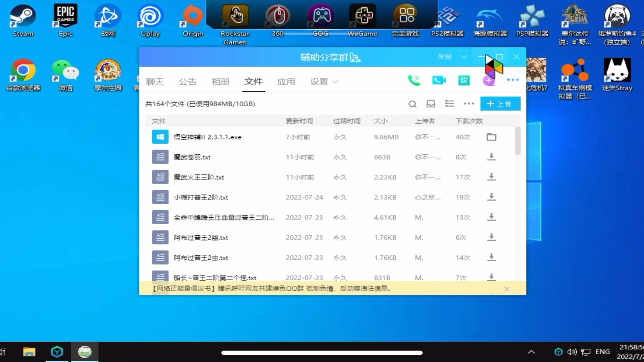Download 小憾打普王2阶.txt file
Viewport: 644px width, 362px height.
click(x=491, y=197)
